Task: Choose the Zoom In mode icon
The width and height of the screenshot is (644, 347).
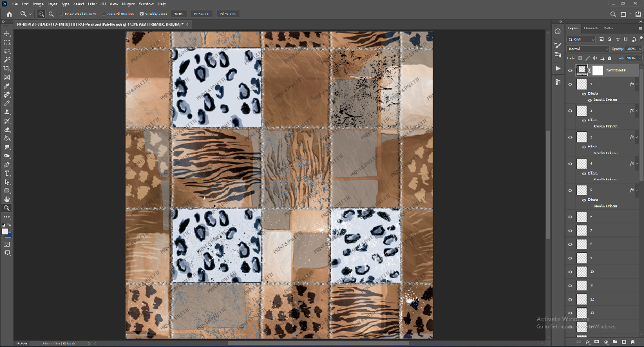Action: click(x=41, y=14)
